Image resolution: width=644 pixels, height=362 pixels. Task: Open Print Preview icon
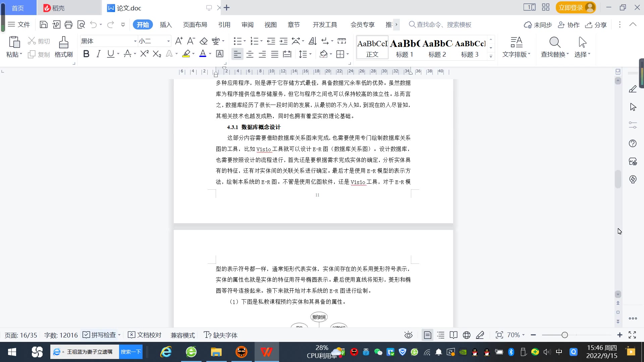[81, 24]
